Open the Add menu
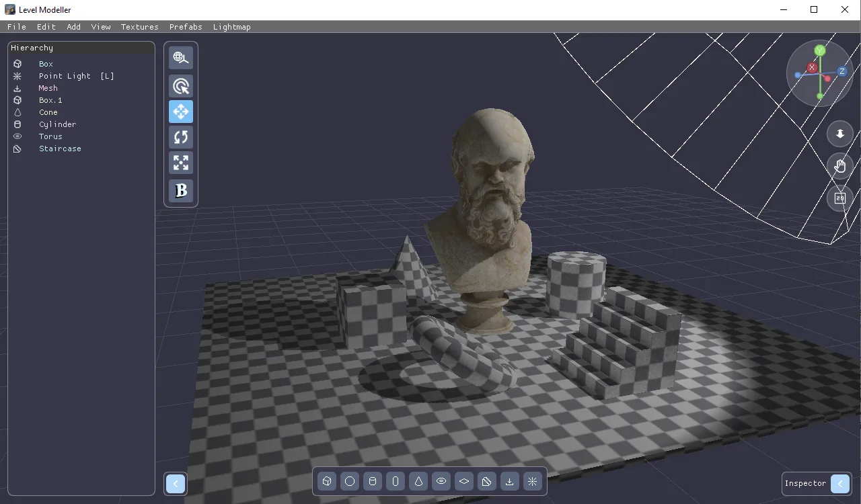Viewport: 861px width, 504px height. pos(74,27)
